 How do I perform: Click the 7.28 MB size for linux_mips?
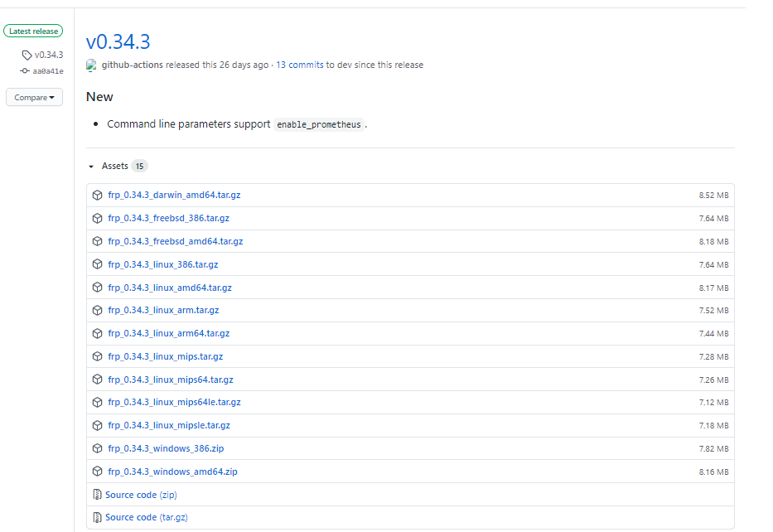click(x=713, y=357)
